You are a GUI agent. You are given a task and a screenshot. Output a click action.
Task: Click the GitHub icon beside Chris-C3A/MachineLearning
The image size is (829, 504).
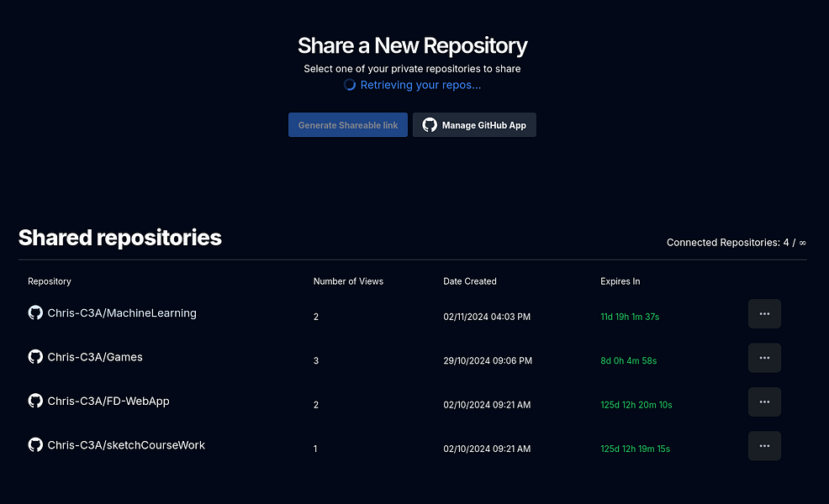(35, 312)
